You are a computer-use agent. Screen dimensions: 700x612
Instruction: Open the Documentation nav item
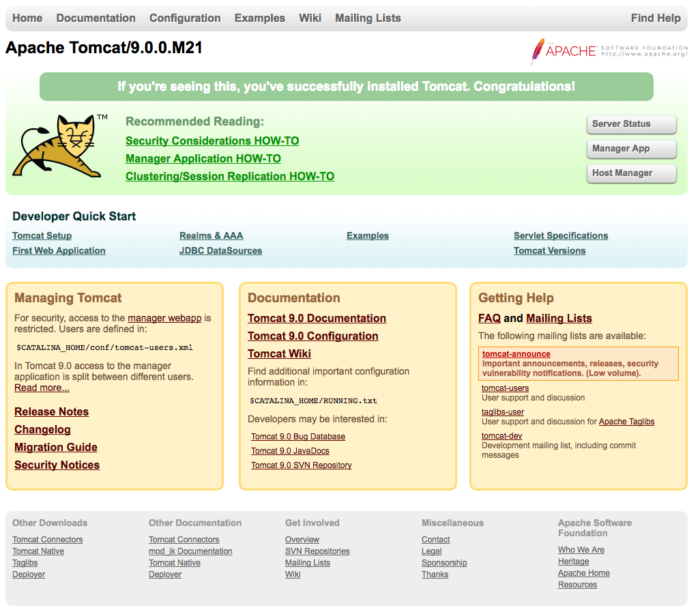(x=96, y=18)
